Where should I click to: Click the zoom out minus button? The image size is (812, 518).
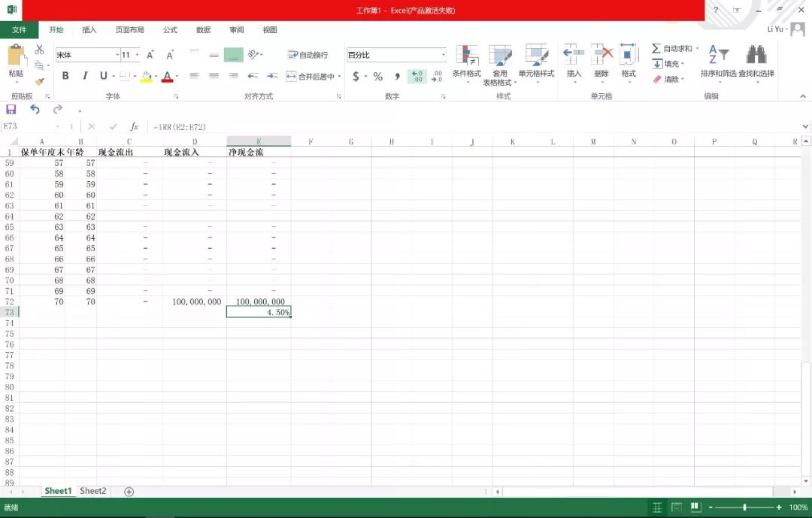(x=710, y=507)
